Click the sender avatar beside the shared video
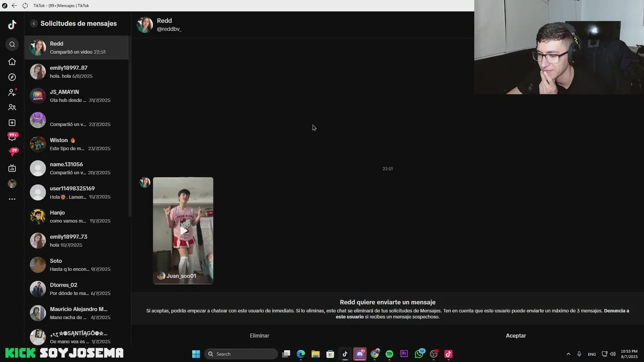The image size is (644, 362). [145, 183]
